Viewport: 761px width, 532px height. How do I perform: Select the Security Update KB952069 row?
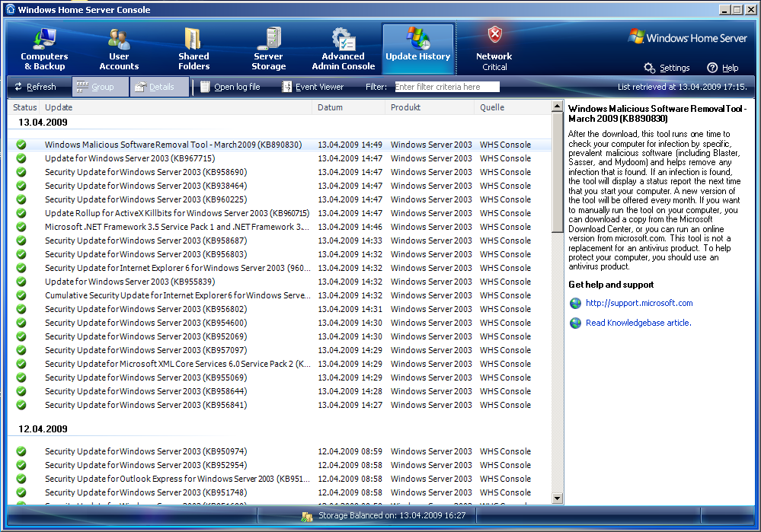tap(279, 336)
